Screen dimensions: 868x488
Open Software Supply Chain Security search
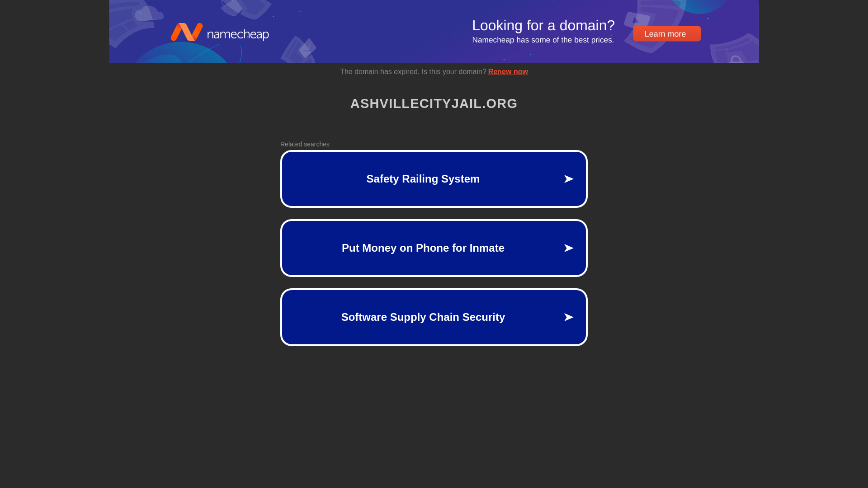point(434,317)
